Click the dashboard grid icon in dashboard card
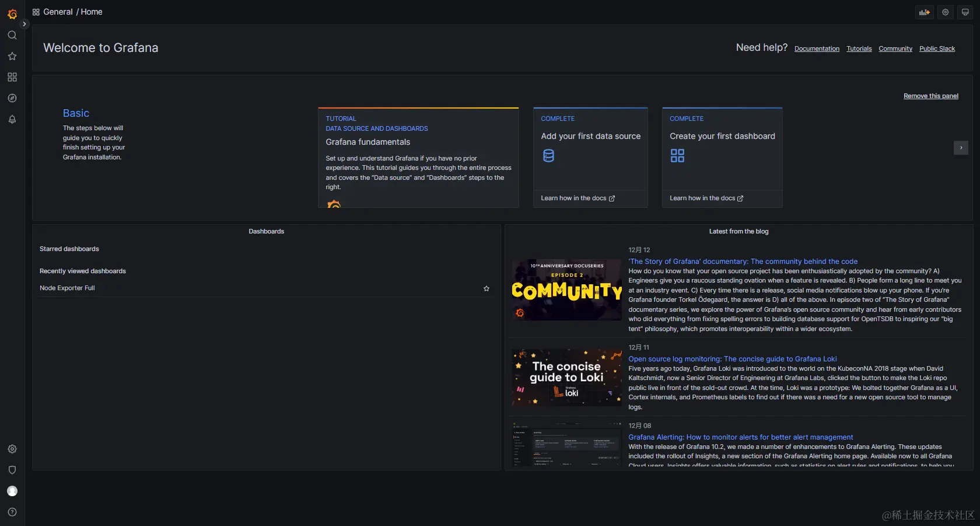This screenshot has height=526, width=980. [677, 156]
